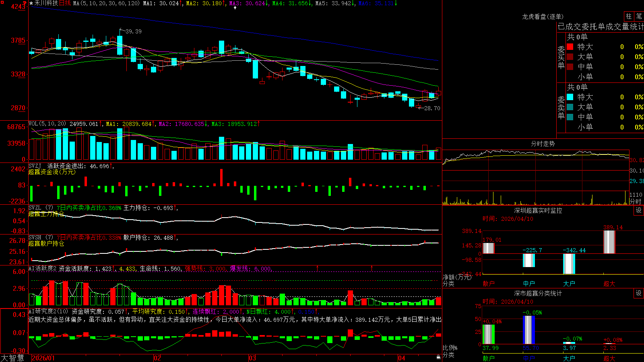The width and height of the screenshot is (644, 362).
Task: Click the 龙虎看盘(逐单) panel title
Action: pos(543,16)
